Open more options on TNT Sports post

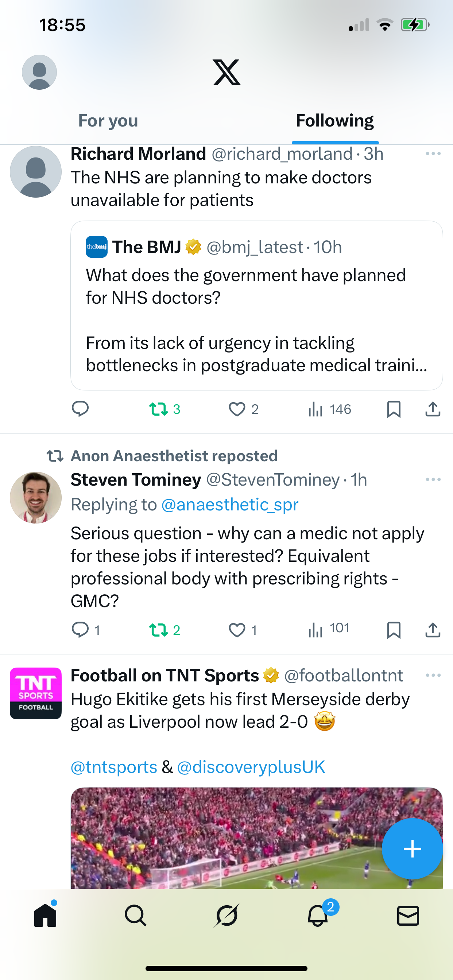433,675
